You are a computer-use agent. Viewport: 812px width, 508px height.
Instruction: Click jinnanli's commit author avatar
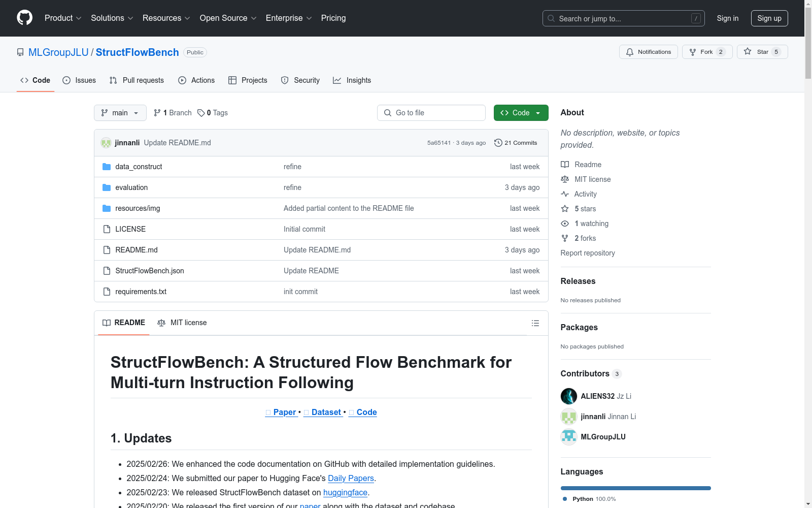point(106,143)
